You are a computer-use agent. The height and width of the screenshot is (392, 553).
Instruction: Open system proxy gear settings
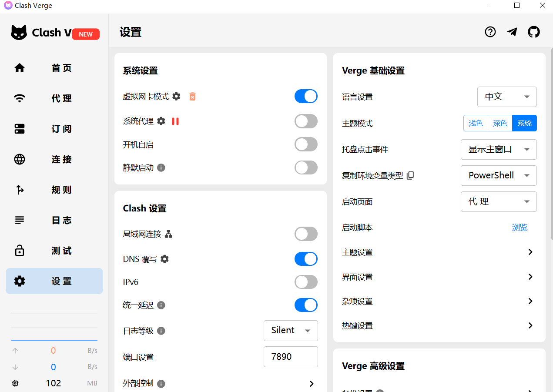click(x=161, y=121)
